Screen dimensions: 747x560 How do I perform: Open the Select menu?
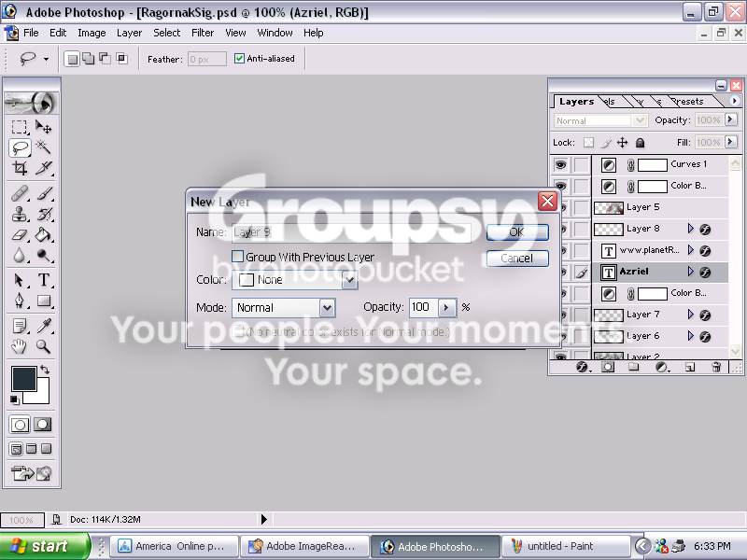pyautogui.click(x=167, y=33)
